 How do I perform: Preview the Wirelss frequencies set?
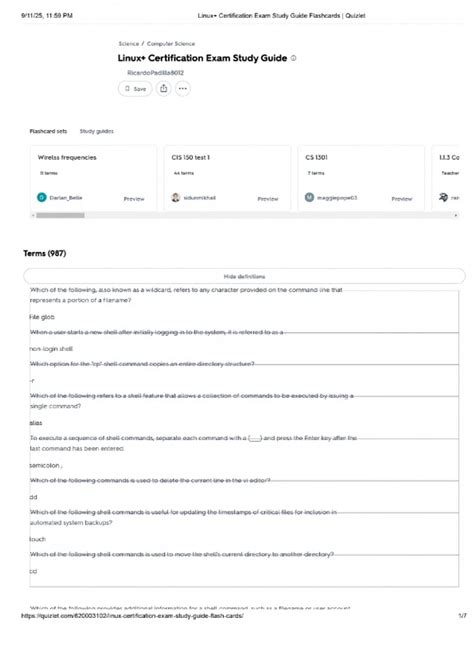[x=134, y=199]
